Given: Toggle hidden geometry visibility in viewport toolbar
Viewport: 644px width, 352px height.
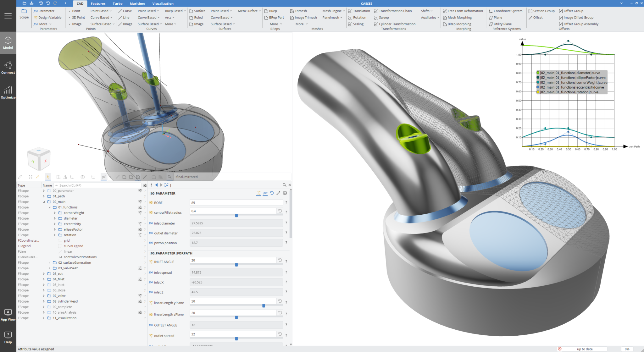Looking at the screenshot, I should [104, 177].
